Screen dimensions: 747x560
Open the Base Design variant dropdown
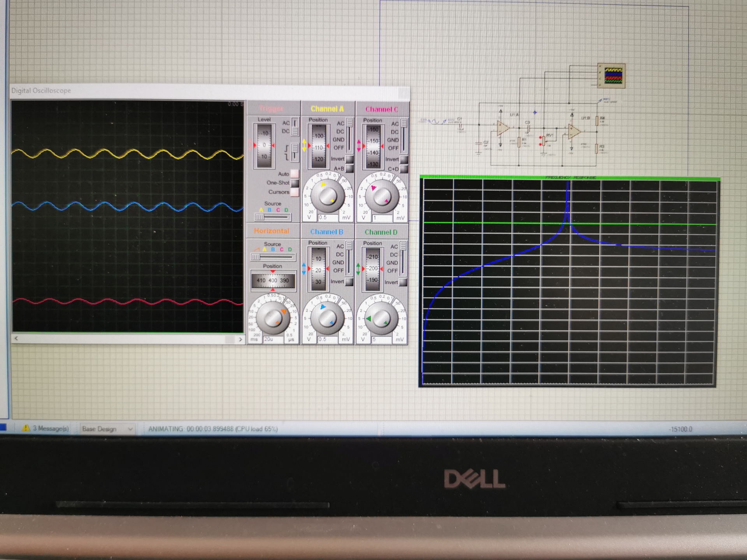[x=130, y=429]
